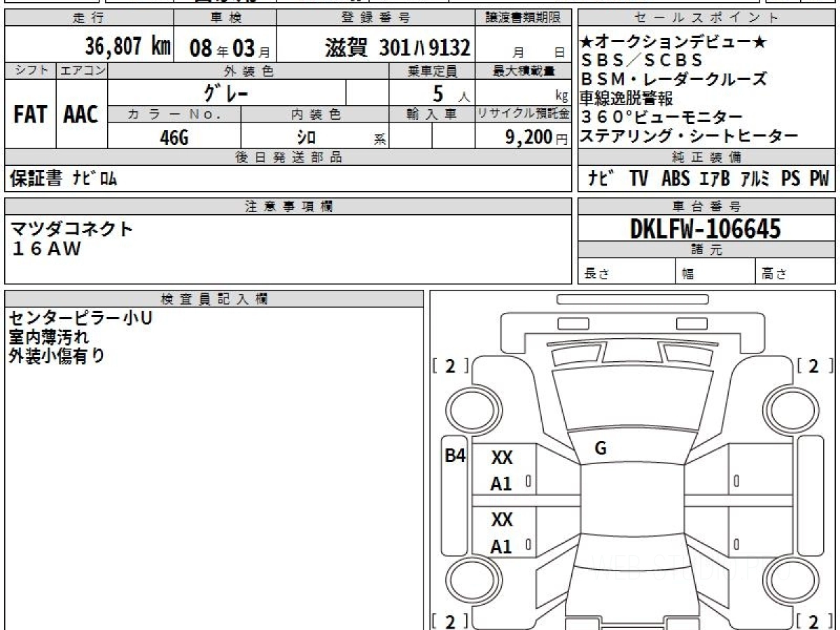Select chassis number DKLFW-106645
The width and height of the screenshot is (840, 630).
click(x=706, y=228)
